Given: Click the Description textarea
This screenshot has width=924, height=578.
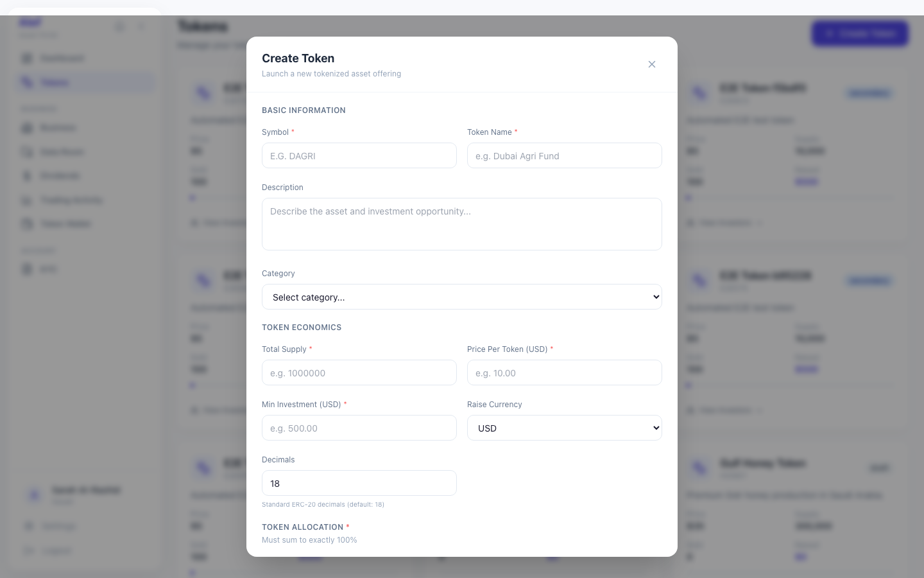Looking at the screenshot, I should coord(462,224).
